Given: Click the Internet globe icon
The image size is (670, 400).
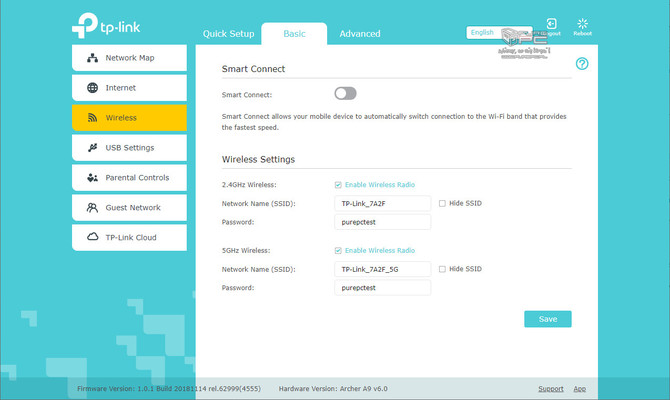Looking at the screenshot, I should tap(92, 88).
